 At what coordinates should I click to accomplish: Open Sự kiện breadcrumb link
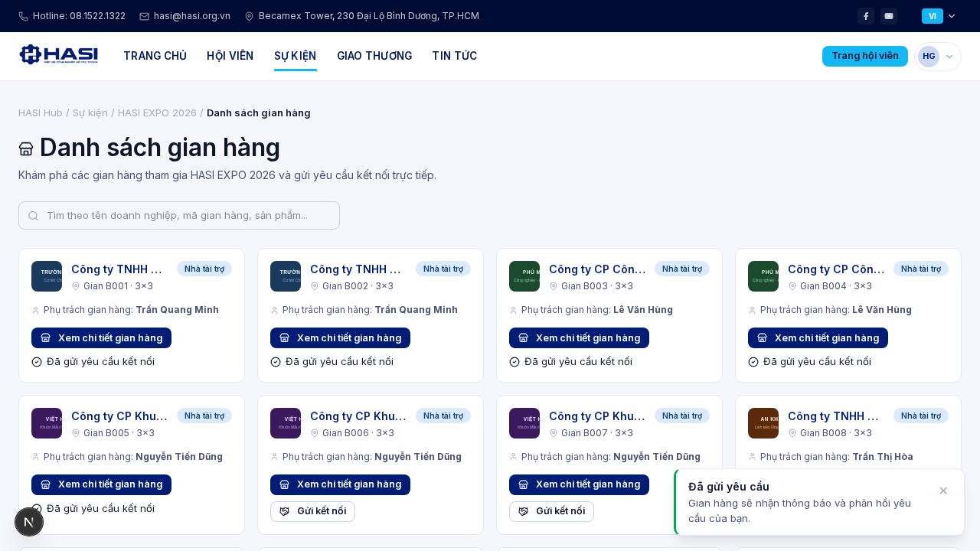point(90,112)
